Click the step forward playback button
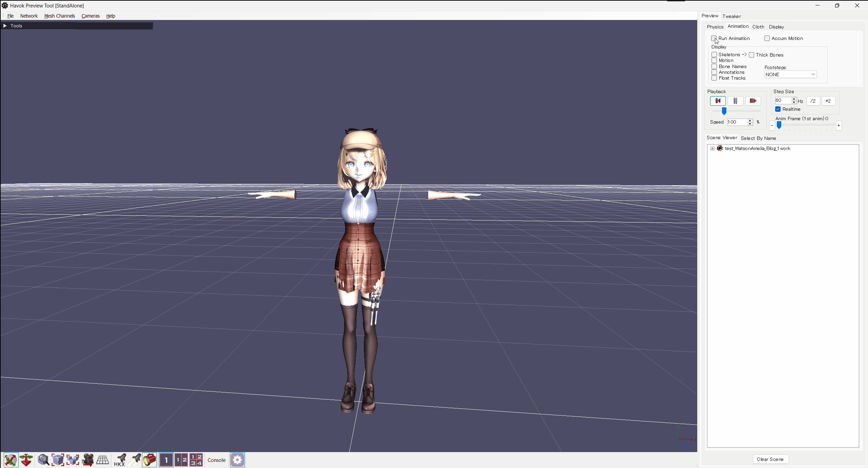Viewport: 868px width, 468px height. pyautogui.click(x=753, y=101)
